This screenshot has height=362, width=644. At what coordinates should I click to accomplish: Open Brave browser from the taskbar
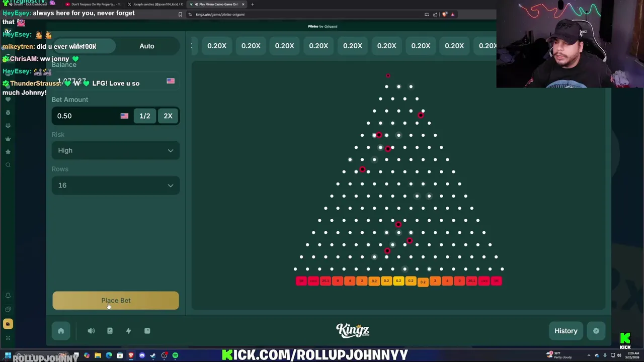coord(131,355)
